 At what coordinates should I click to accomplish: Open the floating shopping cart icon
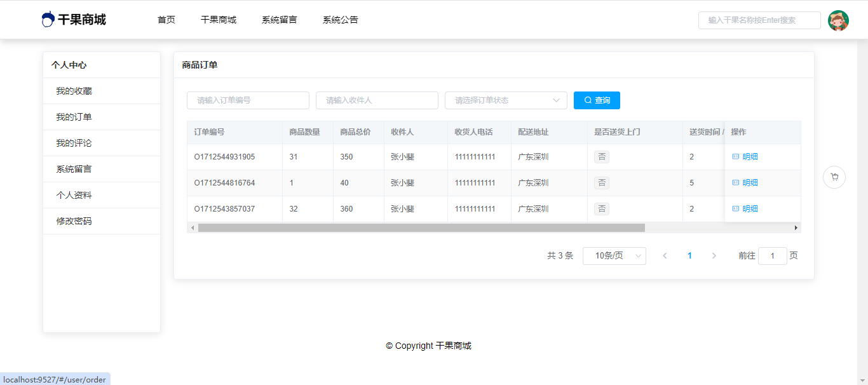click(x=834, y=177)
